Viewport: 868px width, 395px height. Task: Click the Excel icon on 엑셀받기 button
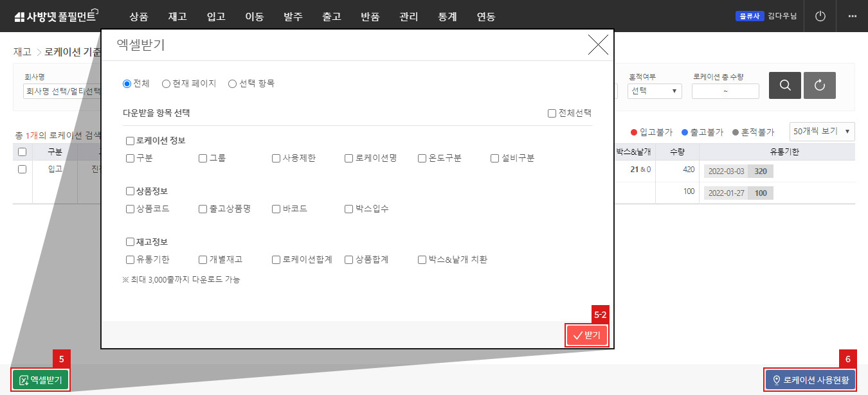[23, 380]
